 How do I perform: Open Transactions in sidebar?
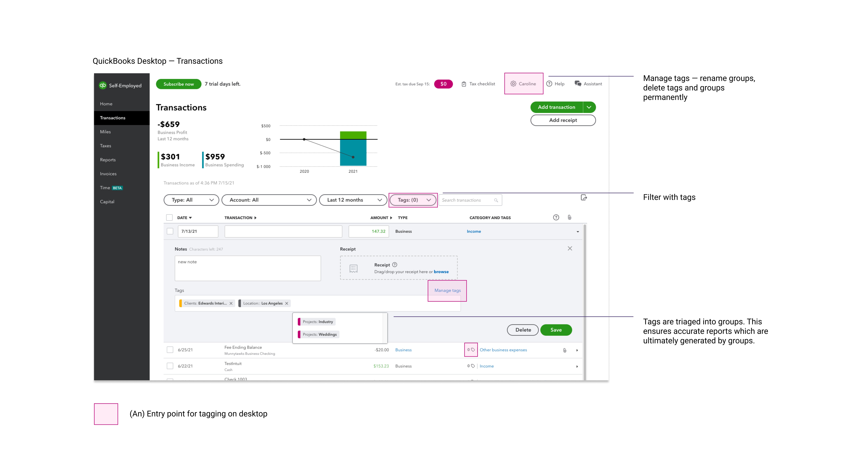pyautogui.click(x=122, y=118)
